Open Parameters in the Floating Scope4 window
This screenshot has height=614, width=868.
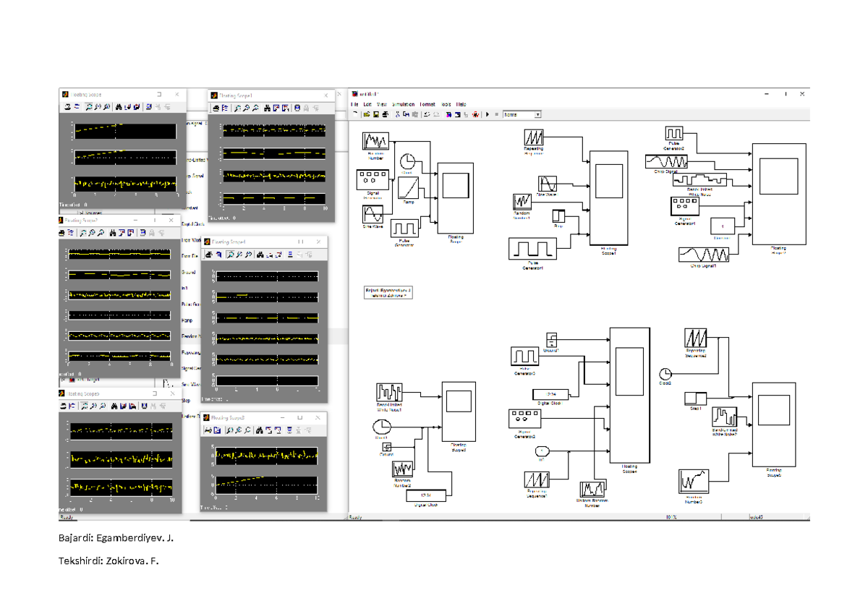218,255
